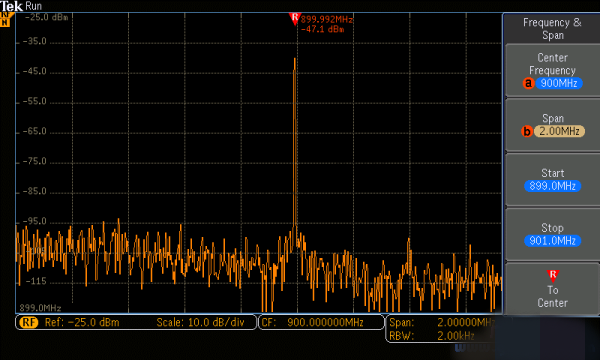Image resolution: width=600 pixels, height=360 pixels.
Task: Move the reference marker To Center
Action: [x=552, y=289]
